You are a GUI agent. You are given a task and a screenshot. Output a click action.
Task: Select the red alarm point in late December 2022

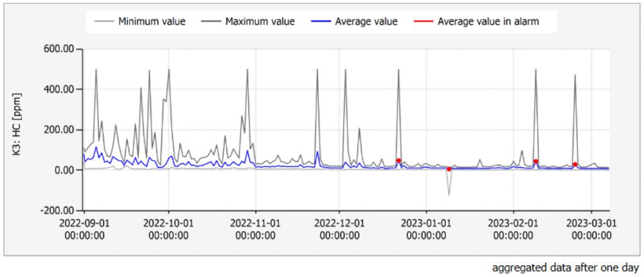[x=399, y=161]
